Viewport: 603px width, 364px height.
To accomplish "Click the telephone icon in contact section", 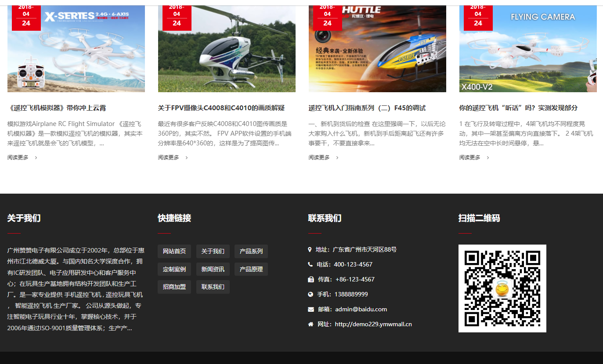I will [x=311, y=264].
